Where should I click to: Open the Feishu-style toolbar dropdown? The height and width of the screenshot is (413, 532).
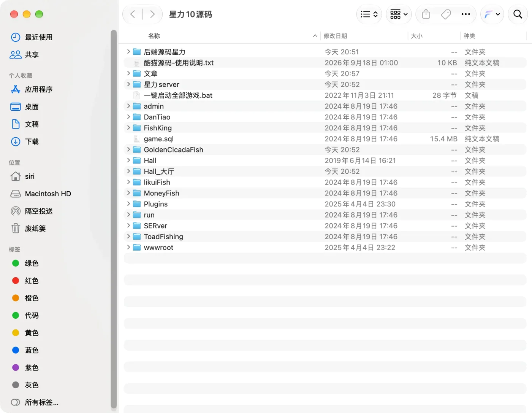pos(492,14)
